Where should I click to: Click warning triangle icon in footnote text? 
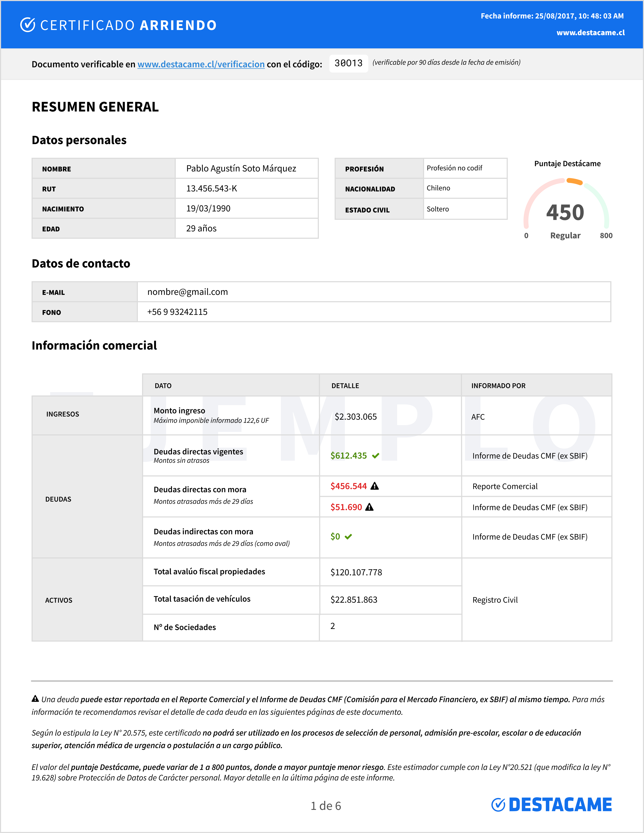tap(35, 699)
